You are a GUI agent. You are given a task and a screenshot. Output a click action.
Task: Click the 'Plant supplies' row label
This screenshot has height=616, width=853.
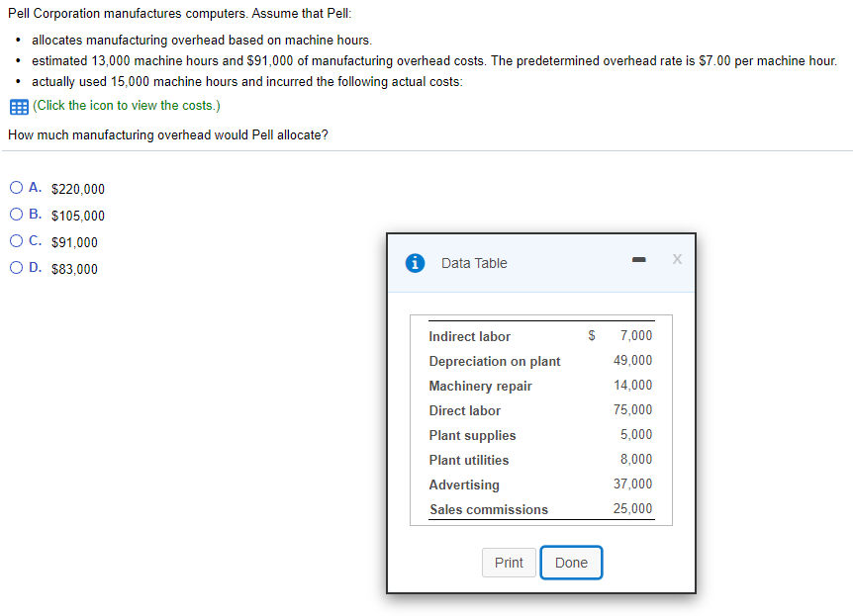click(472, 435)
